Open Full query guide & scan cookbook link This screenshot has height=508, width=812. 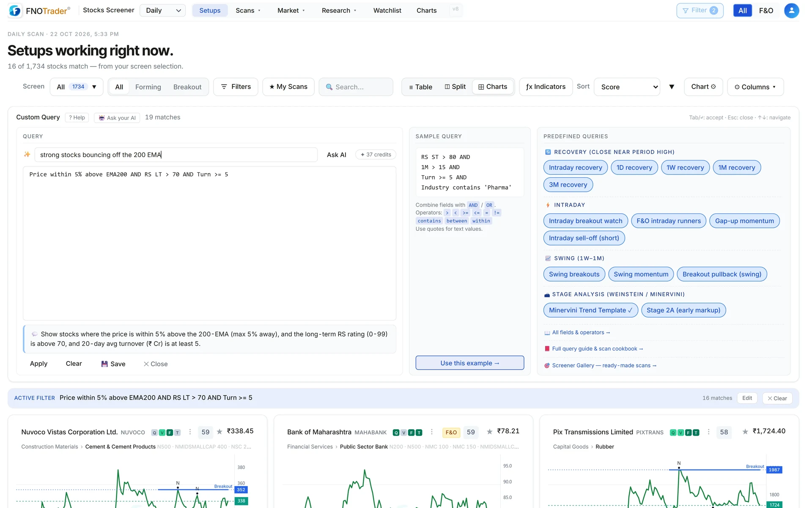coord(597,349)
